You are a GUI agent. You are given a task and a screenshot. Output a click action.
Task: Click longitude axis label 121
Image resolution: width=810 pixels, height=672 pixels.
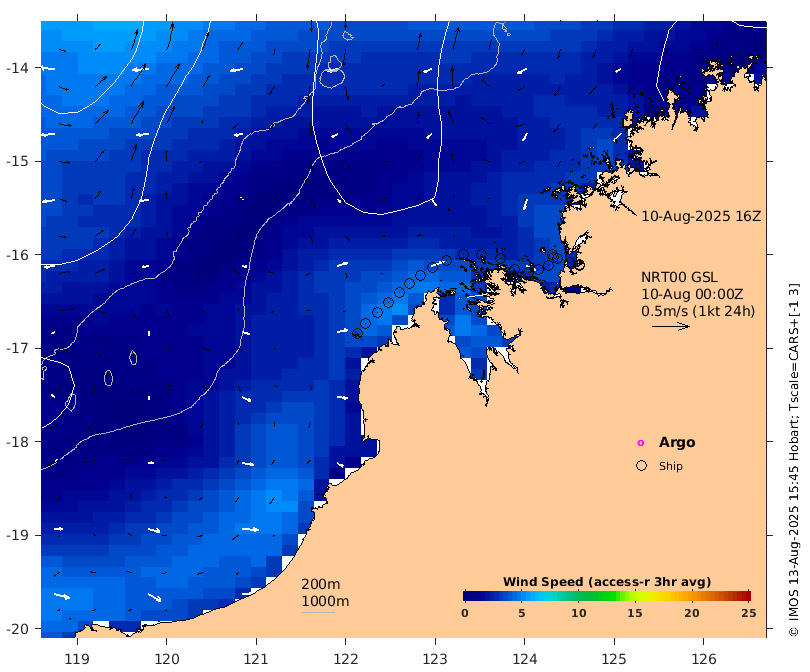click(256, 659)
